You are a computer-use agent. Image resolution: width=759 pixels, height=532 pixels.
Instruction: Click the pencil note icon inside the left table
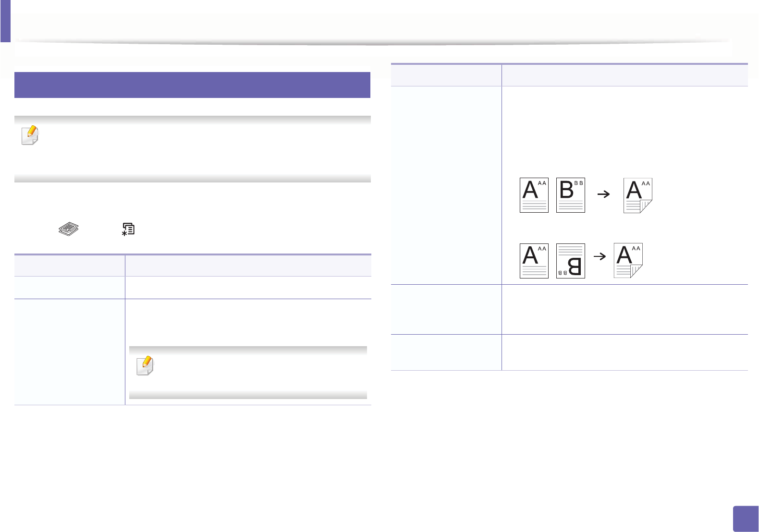point(145,366)
